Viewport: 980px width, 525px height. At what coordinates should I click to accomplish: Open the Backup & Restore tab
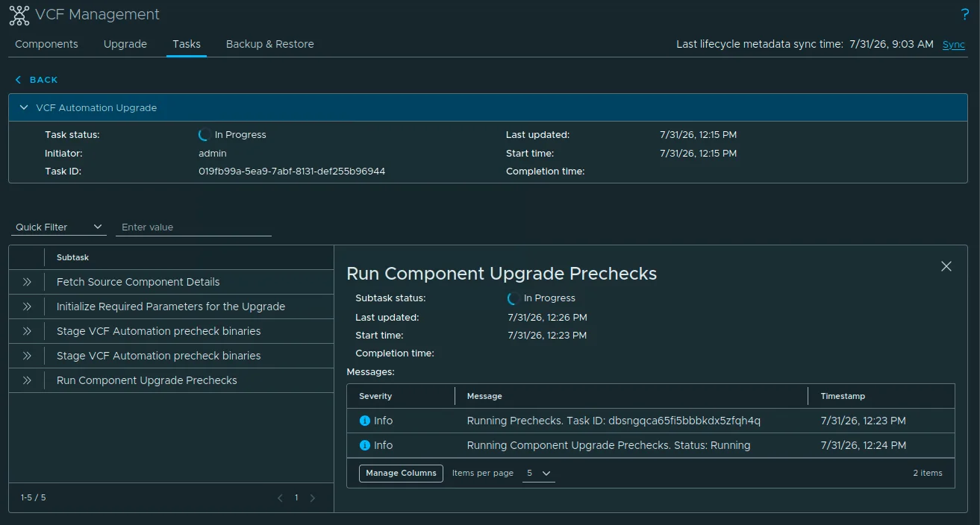pos(270,44)
